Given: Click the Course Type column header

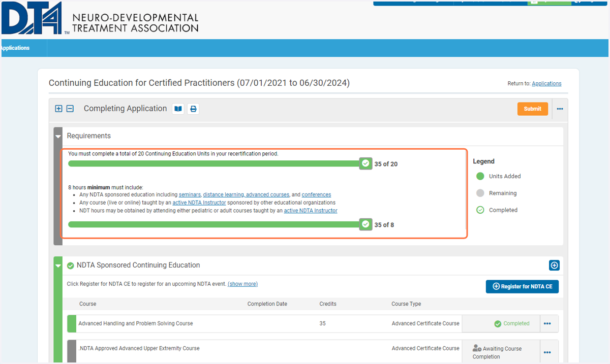Looking at the screenshot, I should point(406,304).
